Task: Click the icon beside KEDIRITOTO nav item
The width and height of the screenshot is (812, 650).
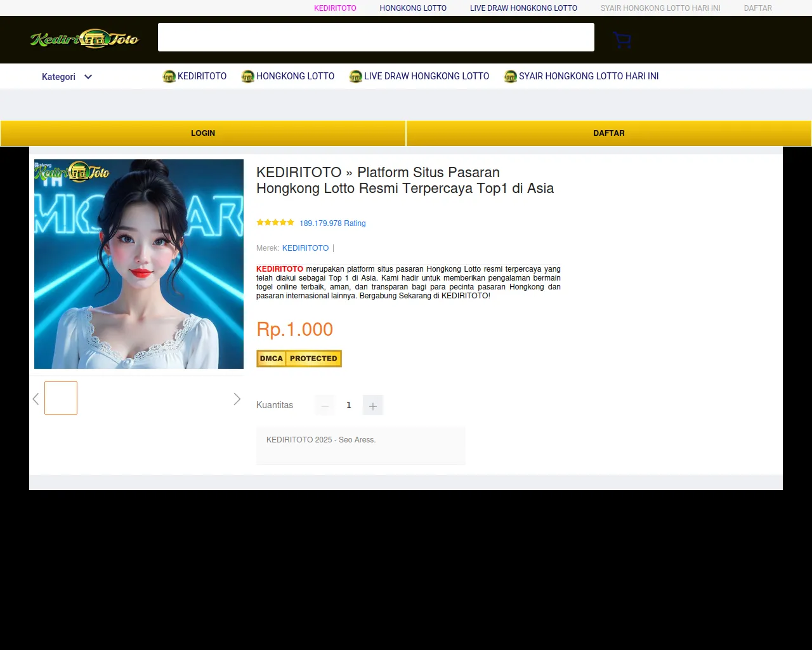Action: point(169,76)
